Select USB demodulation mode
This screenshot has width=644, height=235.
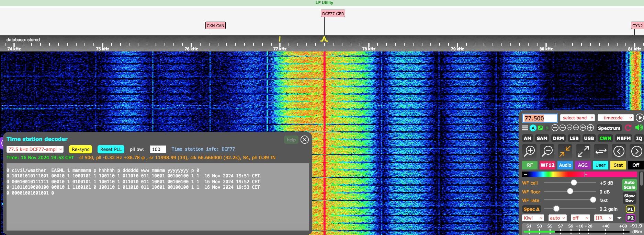tap(589, 138)
